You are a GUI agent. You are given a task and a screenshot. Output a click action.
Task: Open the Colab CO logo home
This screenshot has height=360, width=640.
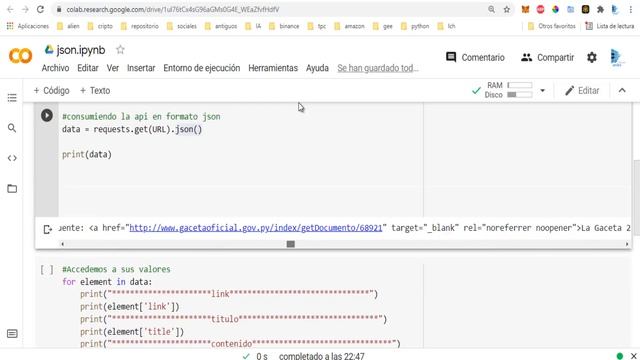tap(20, 56)
